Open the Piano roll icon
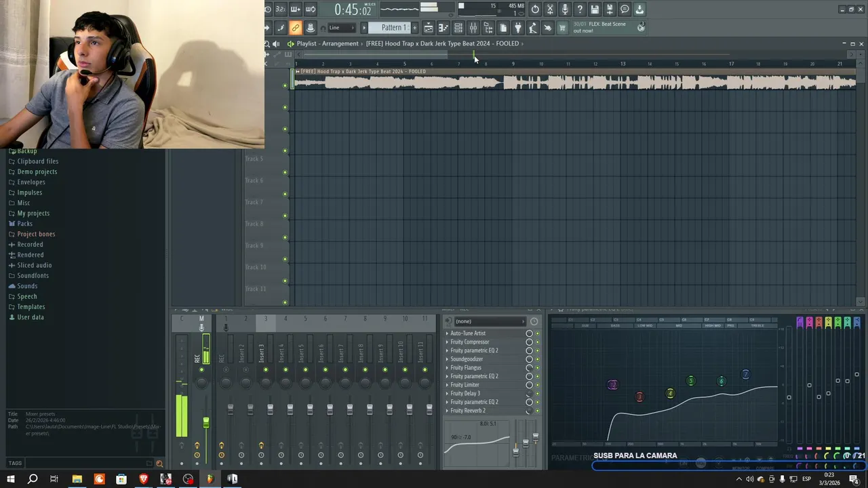The width and height of the screenshot is (868, 488). pos(443,28)
